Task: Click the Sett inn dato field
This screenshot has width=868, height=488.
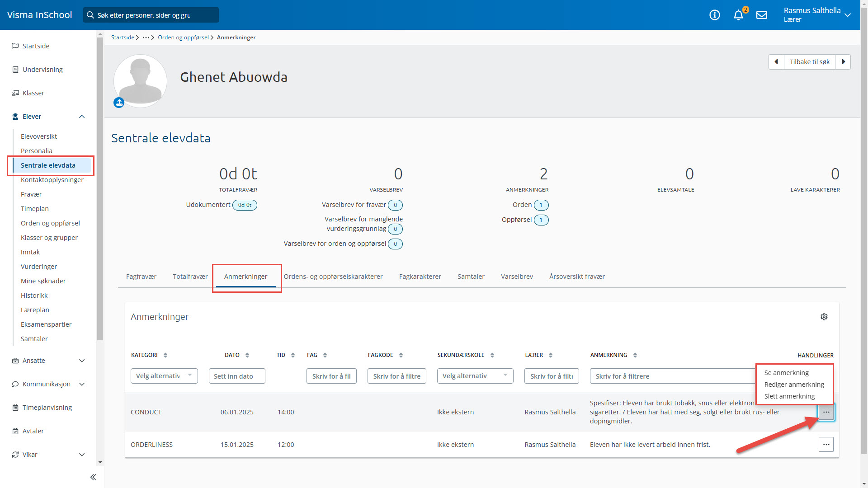Action: point(237,376)
